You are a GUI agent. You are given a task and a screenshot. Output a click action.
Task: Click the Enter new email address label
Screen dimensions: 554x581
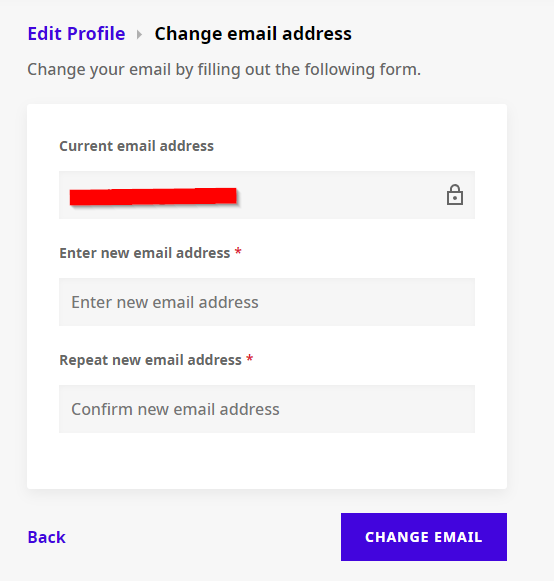(x=145, y=253)
